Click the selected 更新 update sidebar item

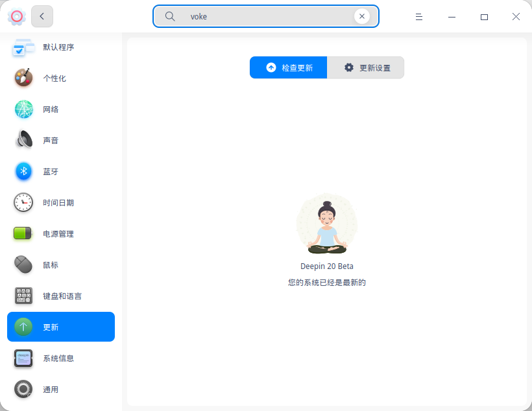tap(61, 327)
